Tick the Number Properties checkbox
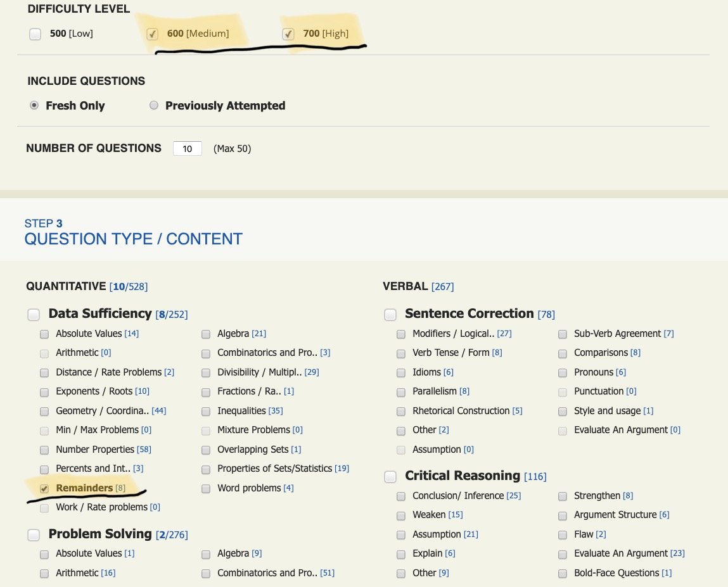This screenshot has height=587, width=728. 44,450
